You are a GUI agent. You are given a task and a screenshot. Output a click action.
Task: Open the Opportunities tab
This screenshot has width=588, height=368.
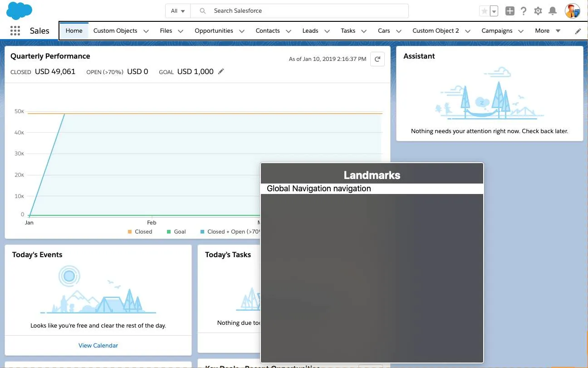pos(214,30)
